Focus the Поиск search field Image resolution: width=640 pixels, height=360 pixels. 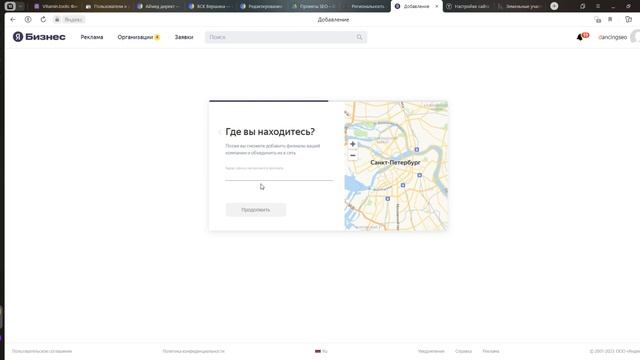(x=286, y=37)
